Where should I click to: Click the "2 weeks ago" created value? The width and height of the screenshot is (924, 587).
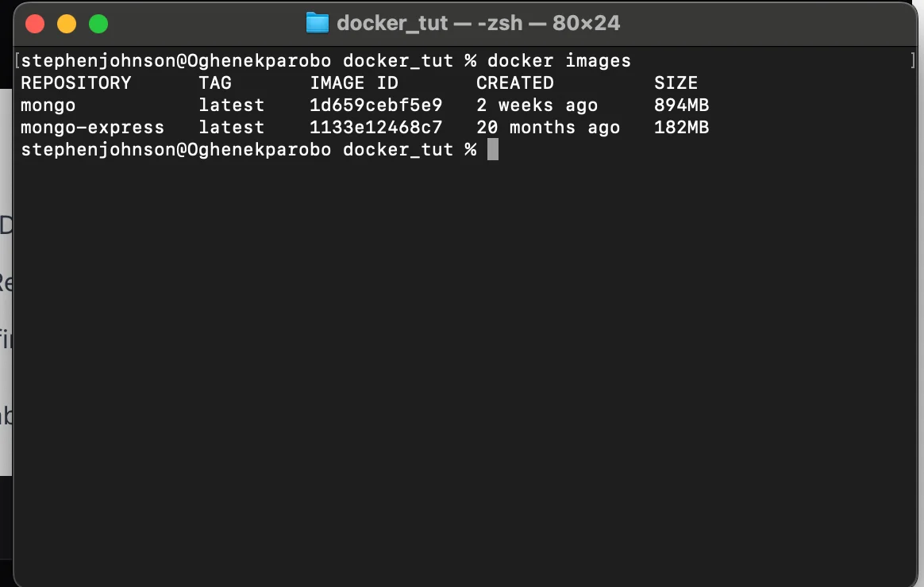537,106
